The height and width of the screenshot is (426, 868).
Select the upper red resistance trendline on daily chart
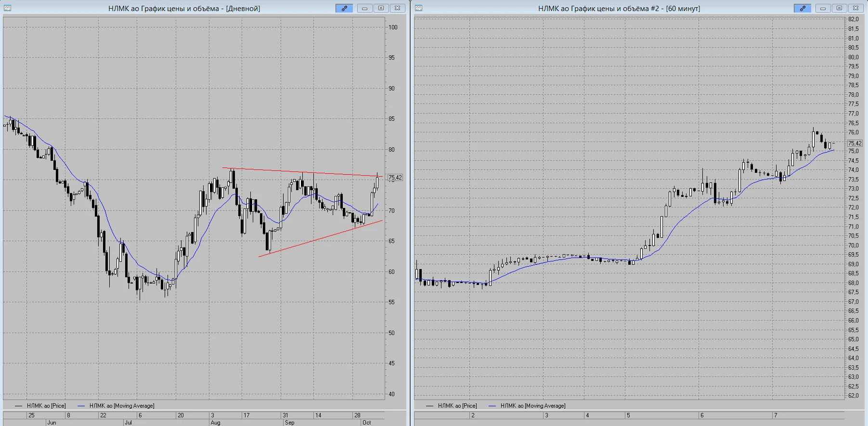tap(302, 172)
